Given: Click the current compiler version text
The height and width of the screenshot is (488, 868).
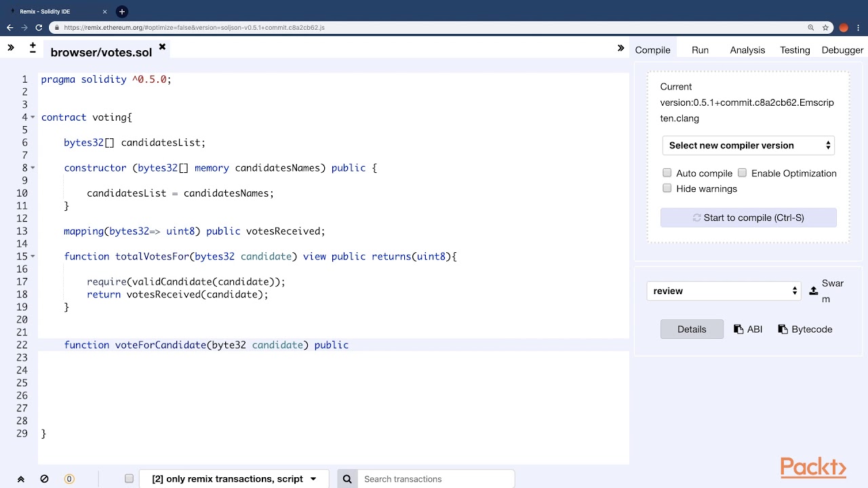Looking at the screenshot, I should click(747, 102).
